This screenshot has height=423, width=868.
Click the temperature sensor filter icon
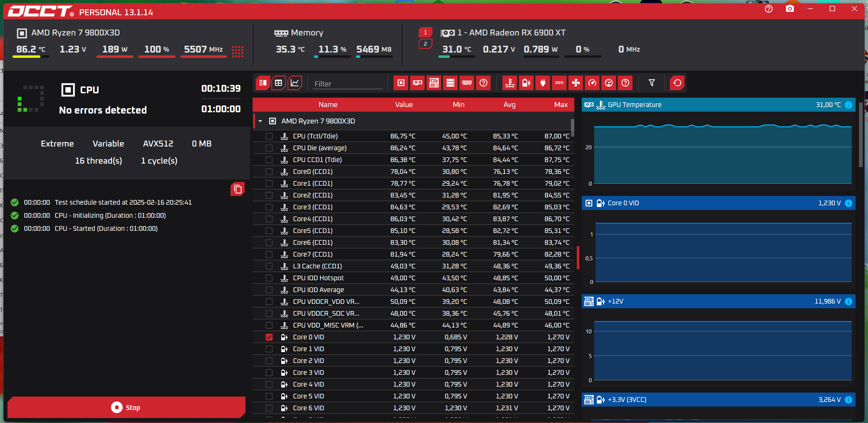point(510,83)
